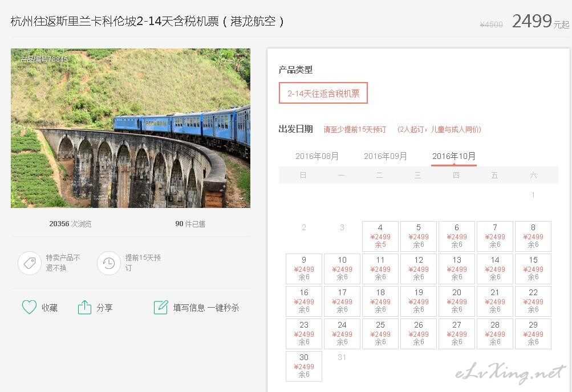Click the heart favorite icon
572x392 pixels.
click(29, 307)
